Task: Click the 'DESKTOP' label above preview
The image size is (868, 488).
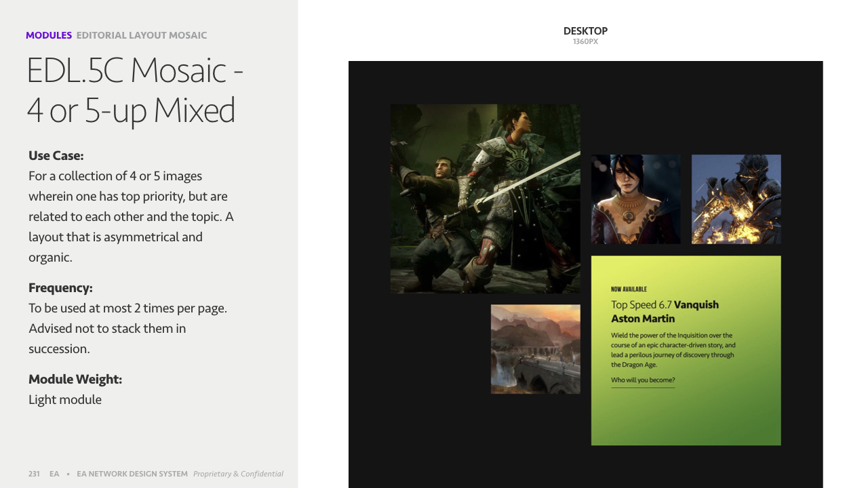Action: coord(585,31)
